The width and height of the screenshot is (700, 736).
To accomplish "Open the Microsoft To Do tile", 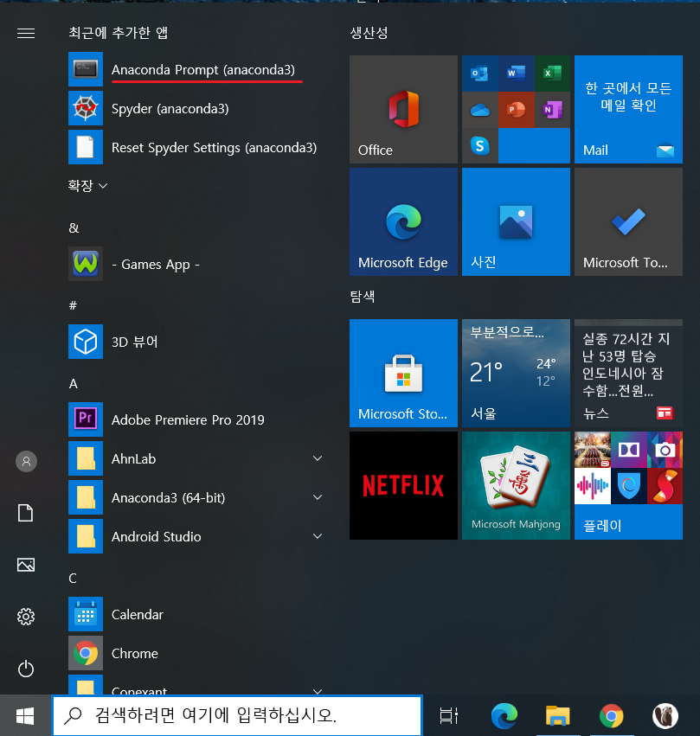I will coord(628,221).
